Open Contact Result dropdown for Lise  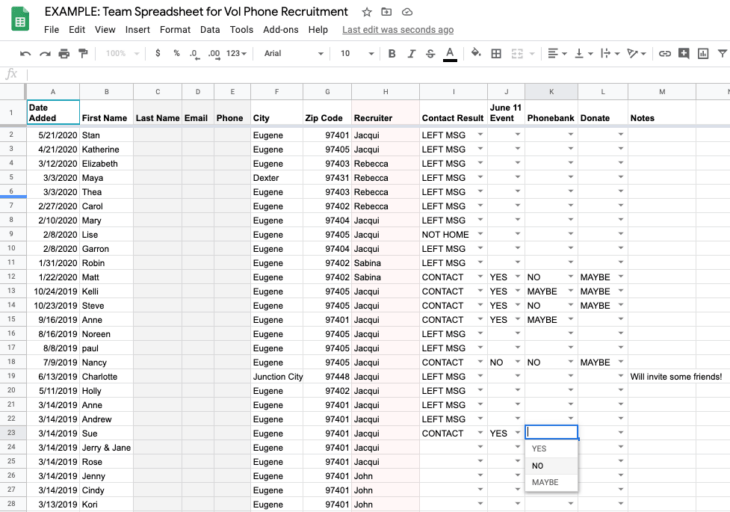pyautogui.click(x=480, y=234)
